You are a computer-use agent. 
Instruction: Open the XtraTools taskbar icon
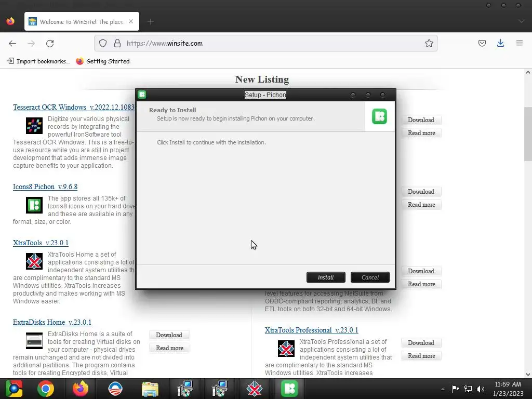click(254, 389)
